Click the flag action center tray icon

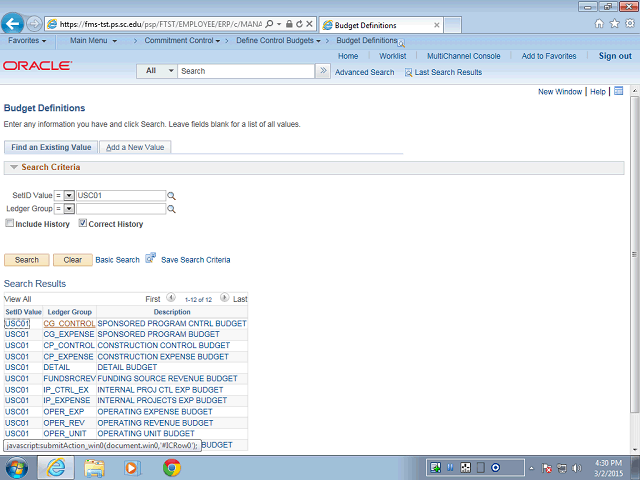[547, 468]
